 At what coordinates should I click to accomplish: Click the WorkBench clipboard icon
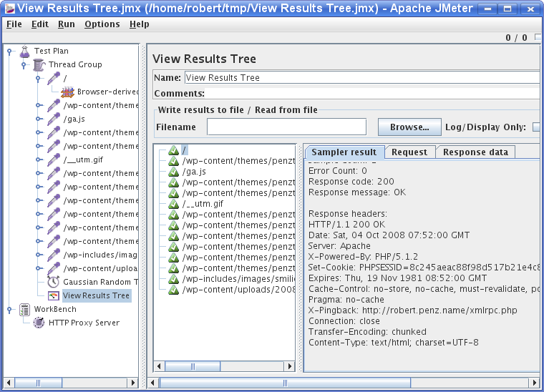pos(24,310)
